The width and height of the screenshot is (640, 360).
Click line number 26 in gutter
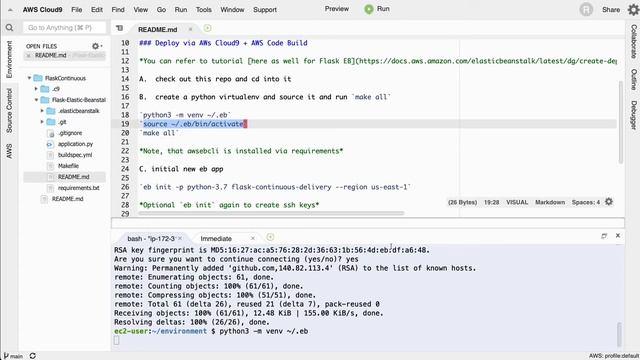point(125,187)
